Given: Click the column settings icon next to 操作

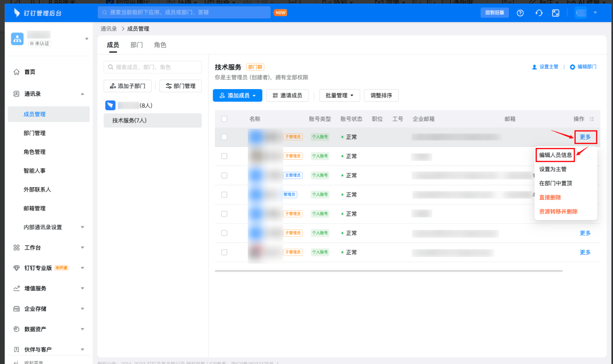Looking at the screenshot, I should (x=592, y=119).
